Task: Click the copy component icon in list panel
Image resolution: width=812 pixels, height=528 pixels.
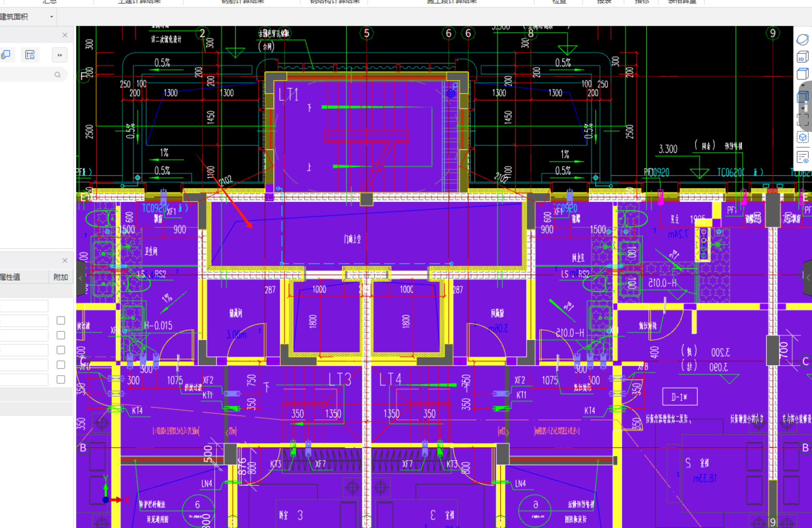Action: [6, 55]
